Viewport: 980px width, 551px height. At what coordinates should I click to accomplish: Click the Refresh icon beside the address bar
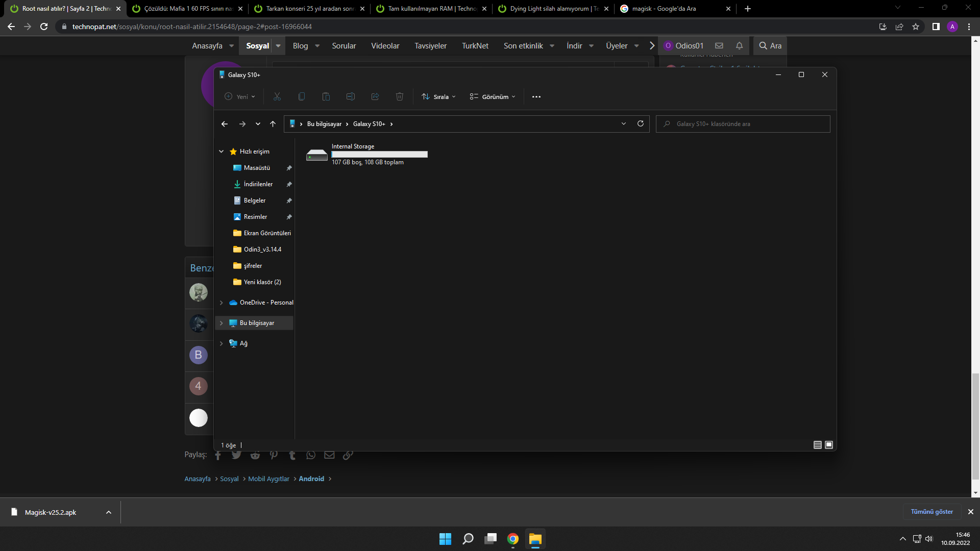coord(641,123)
